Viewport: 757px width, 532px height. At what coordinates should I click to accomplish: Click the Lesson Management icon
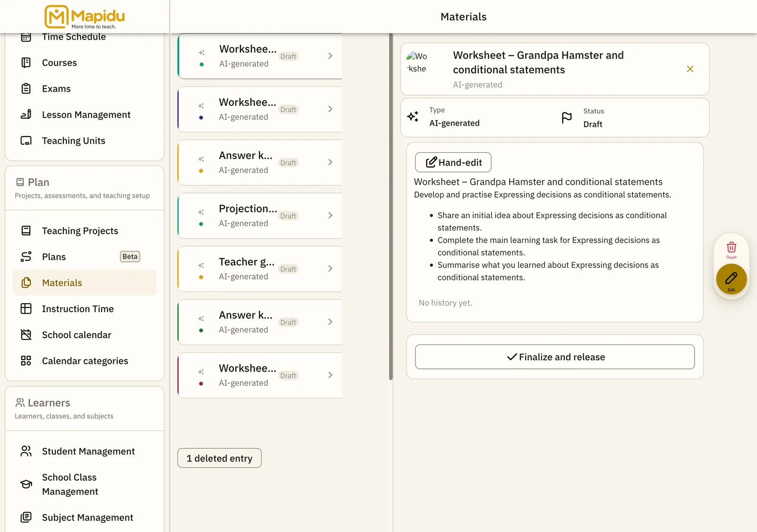pyautogui.click(x=26, y=114)
